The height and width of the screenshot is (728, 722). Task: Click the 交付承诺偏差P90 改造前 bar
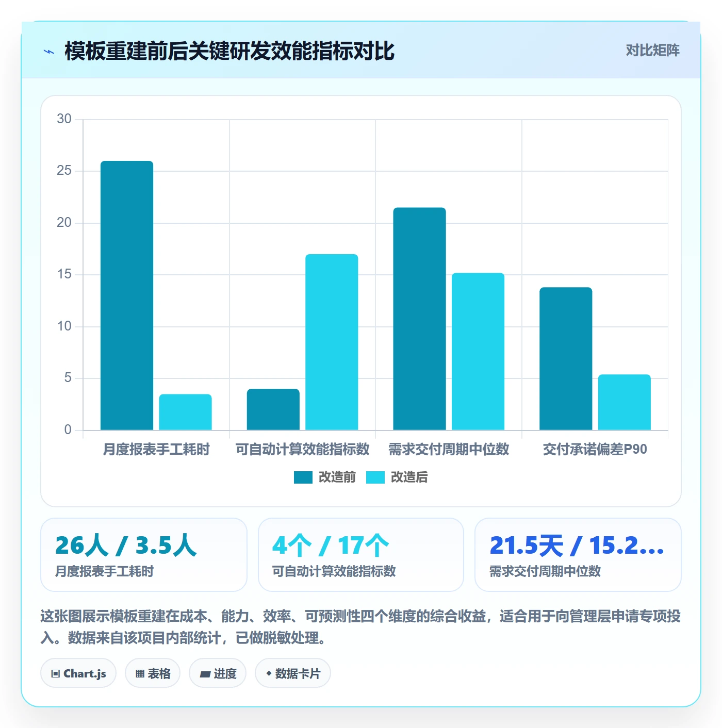[x=566, y=358]
